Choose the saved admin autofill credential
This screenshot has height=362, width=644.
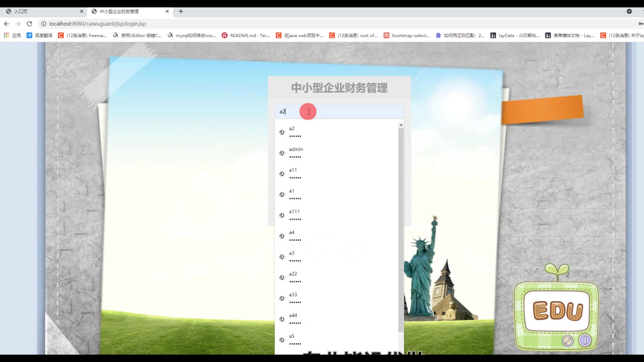tap(296, 153)
